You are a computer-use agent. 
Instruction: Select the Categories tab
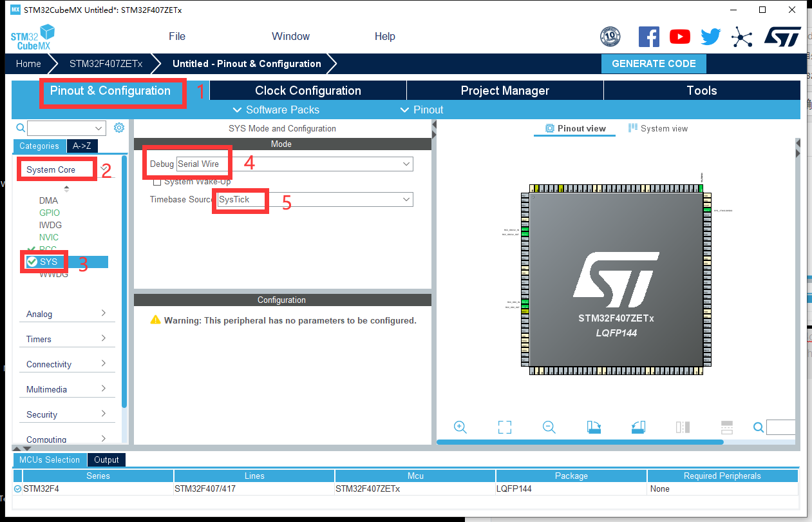tap(39, 146)
